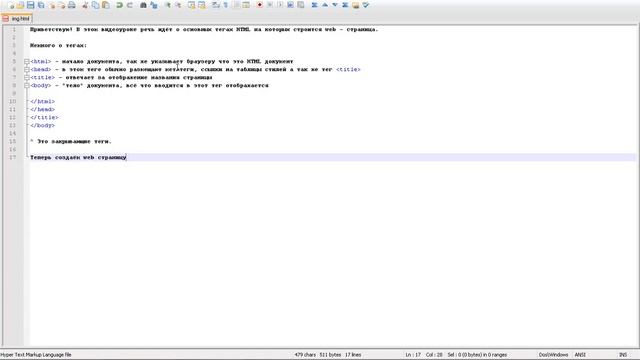Open a file using the Open folder icon
Screen dimensions: 640x360
tap(20, 5)
